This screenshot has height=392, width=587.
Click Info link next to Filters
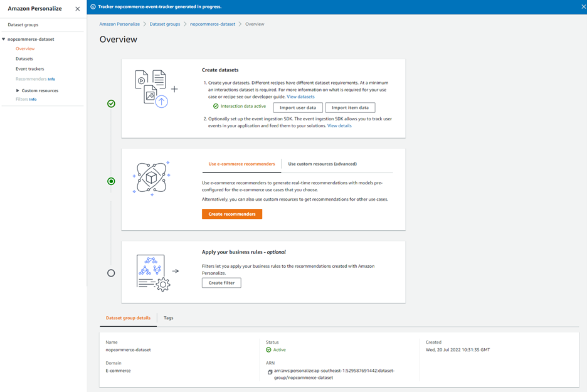click(x=33, y=99)
